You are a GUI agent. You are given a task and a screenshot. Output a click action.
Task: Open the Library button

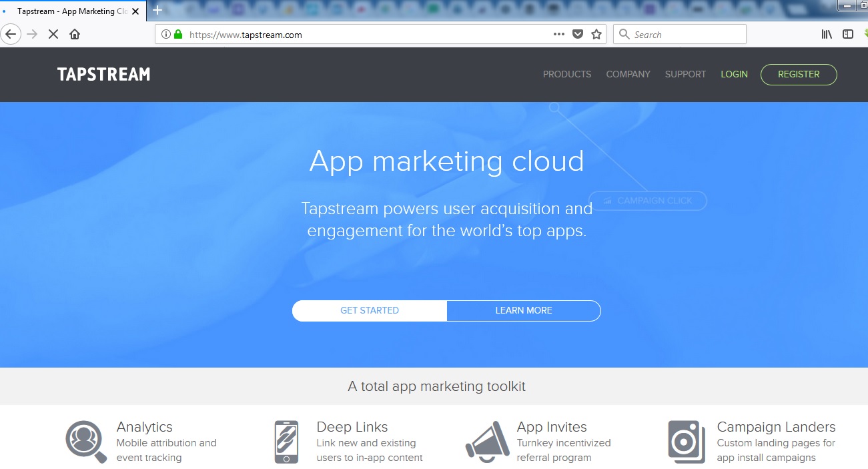pos(827,34)
